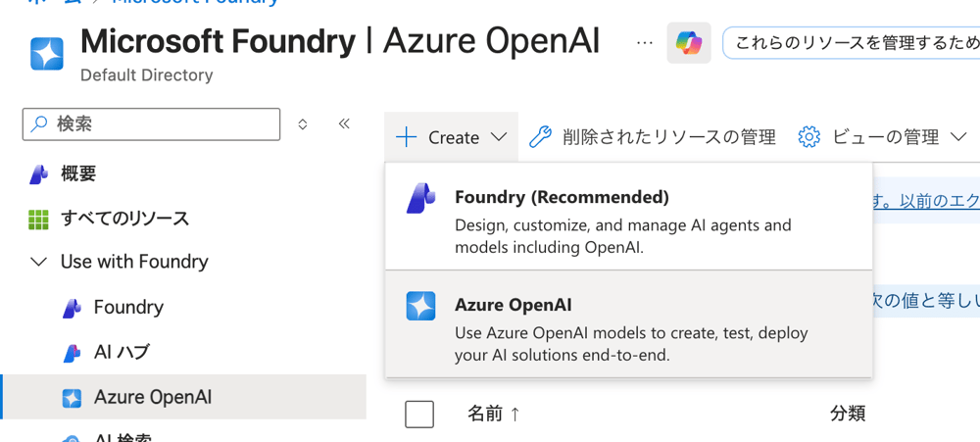Open the ビューの管理 dropdown
Image resolution: width=980 pixels, height=442 pixels.
[x=883, y=137]
